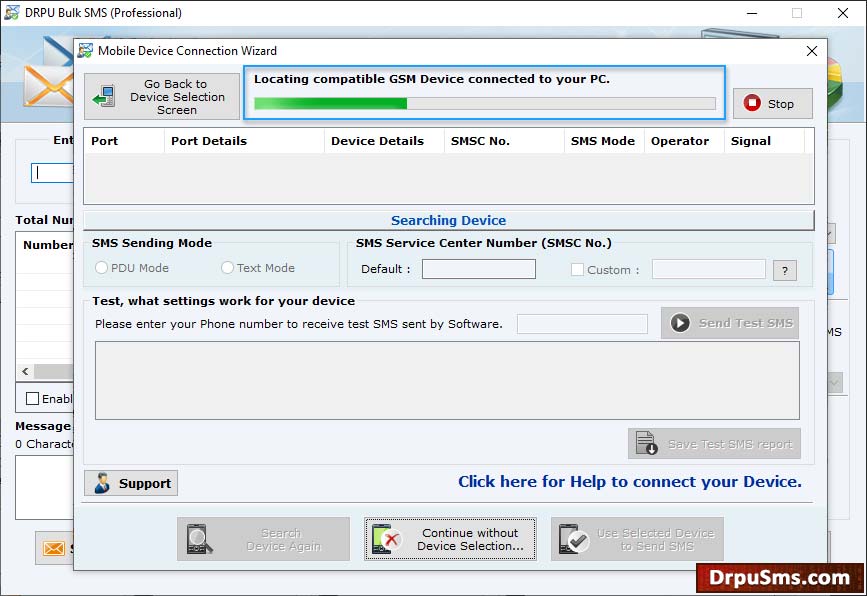This screenshot has width=867, height=596.
Task: Click the Port column header
Action: click(x=124, y=141)
